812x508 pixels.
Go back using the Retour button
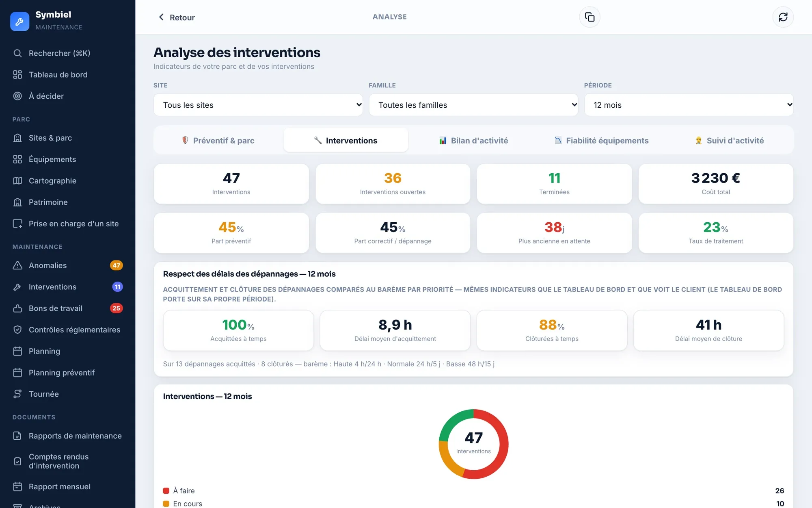coord(177,17)
